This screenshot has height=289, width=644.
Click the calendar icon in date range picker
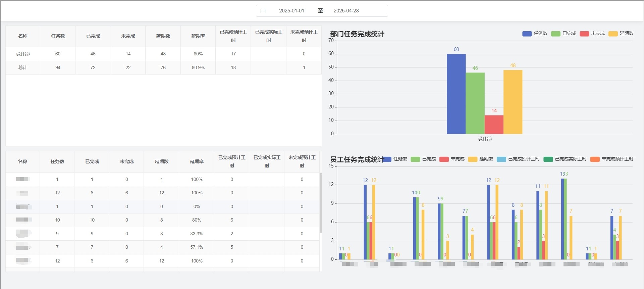point(263,11)
